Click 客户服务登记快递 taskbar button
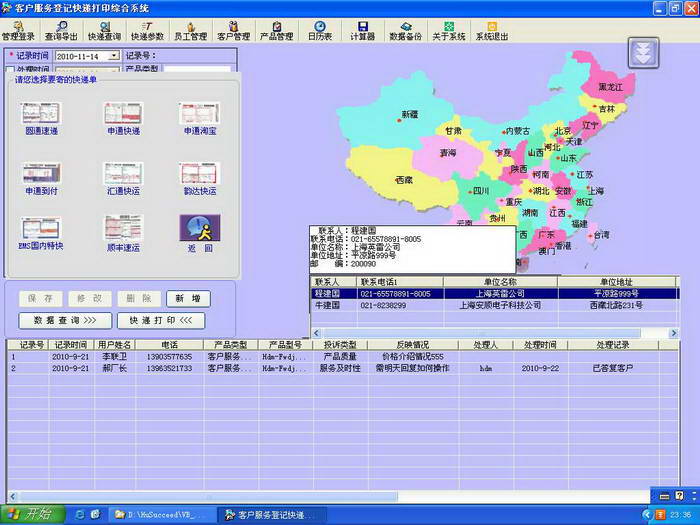 (x=272, y=515)
